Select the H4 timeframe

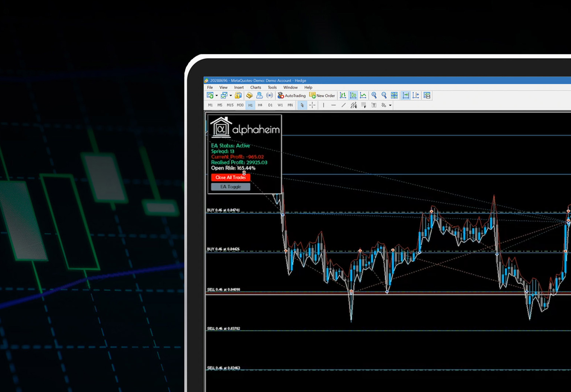260,105
